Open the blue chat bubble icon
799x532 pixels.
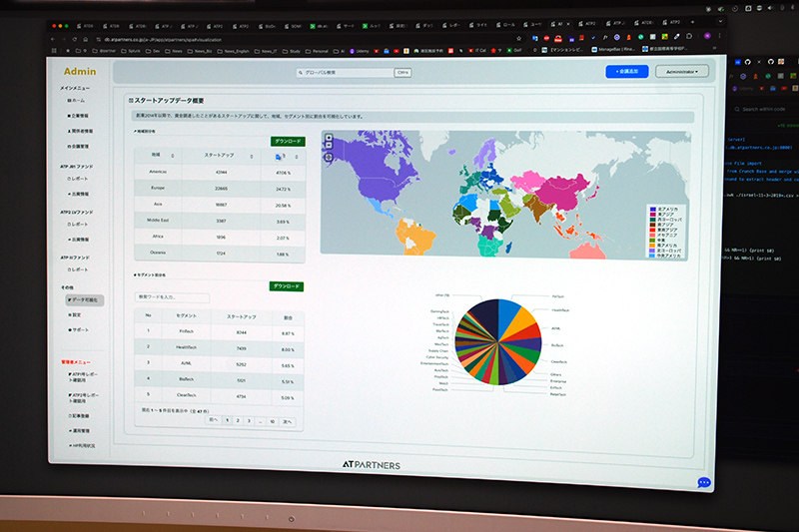(x=703, y=482)
